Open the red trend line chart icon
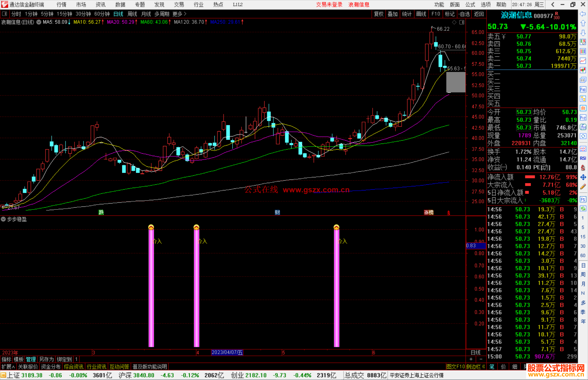 tap(583, 61)
